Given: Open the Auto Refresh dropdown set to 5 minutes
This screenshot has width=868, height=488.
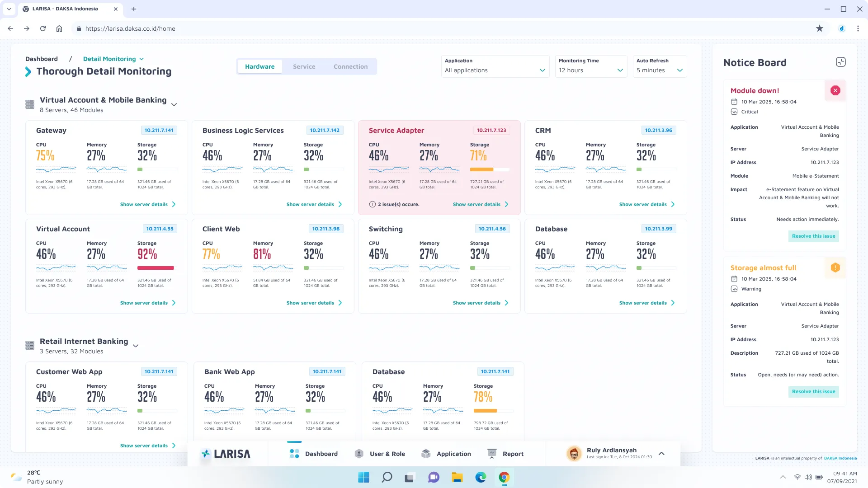Looking at the screenshot, I should [660, 66].
